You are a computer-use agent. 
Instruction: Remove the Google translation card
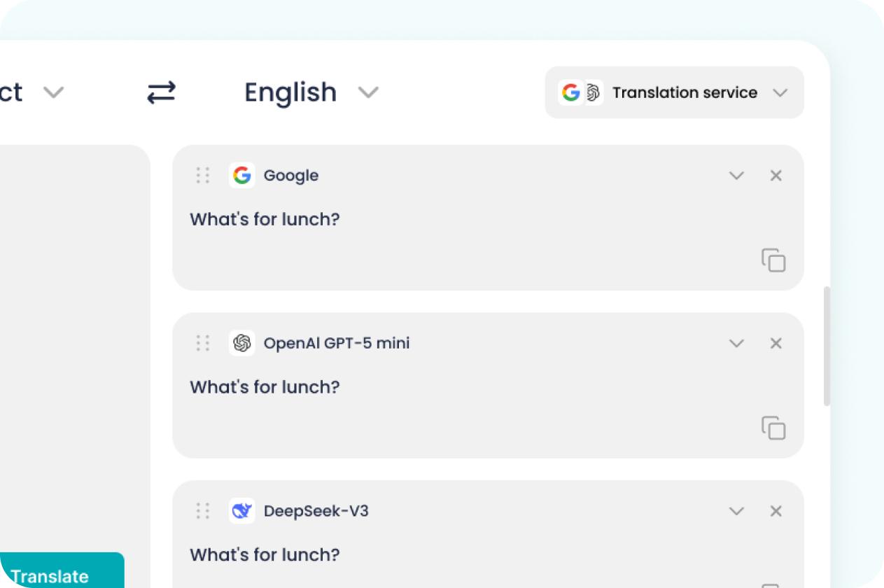click(x=776, y=176)
